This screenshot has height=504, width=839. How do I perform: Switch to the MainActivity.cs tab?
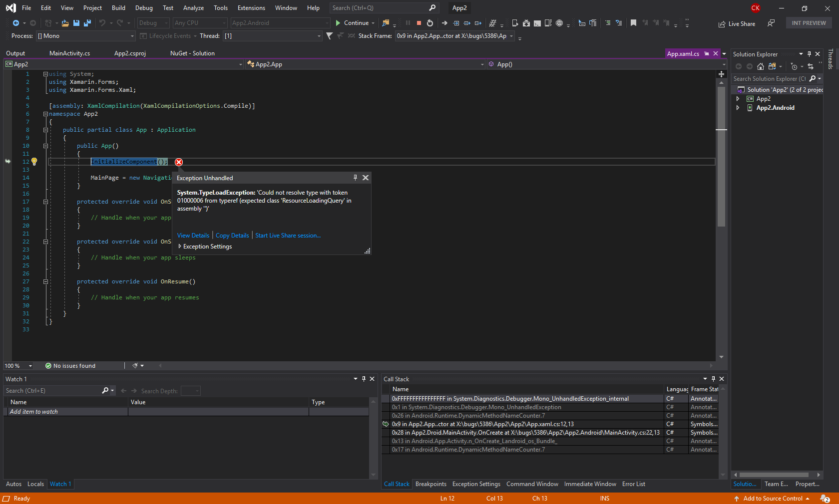coord(69,53)
